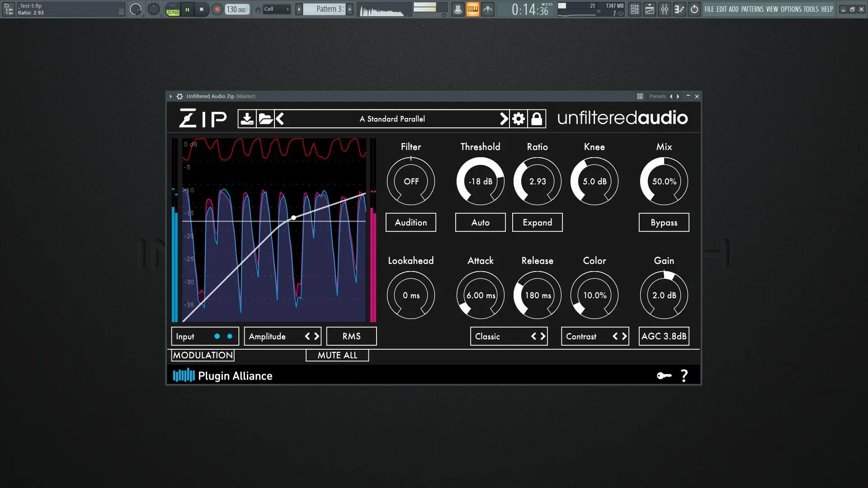Open Zip's settings with the gear icon
Image resolution: width=868 pixels, height=488 pixels.
[518, 118]
